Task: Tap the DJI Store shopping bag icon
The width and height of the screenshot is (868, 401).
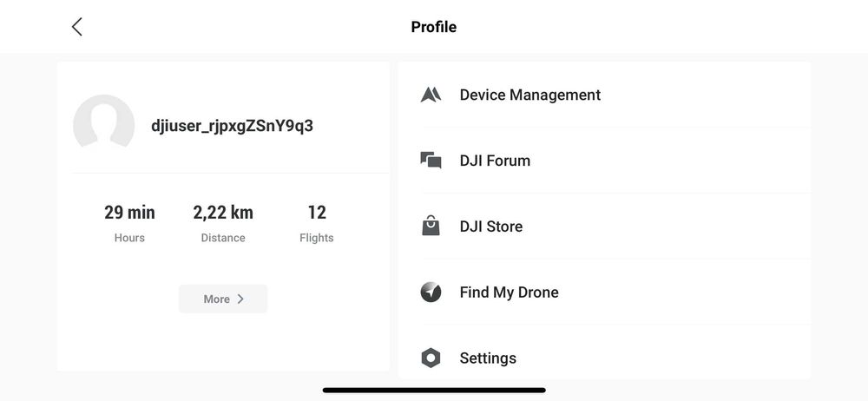Action: (x=431, y=227)
